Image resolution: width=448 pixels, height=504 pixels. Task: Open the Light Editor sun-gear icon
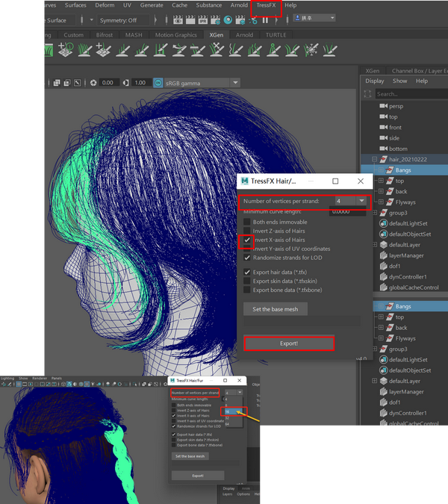[253, 21]
